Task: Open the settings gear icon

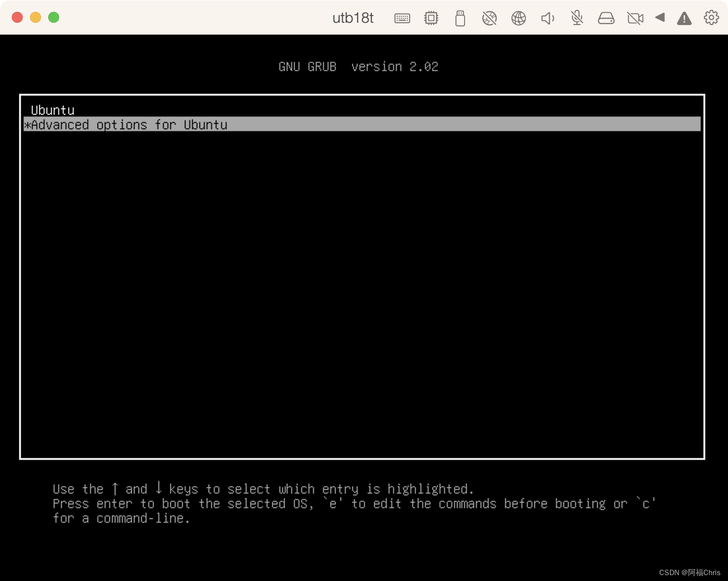Action: 712,18
